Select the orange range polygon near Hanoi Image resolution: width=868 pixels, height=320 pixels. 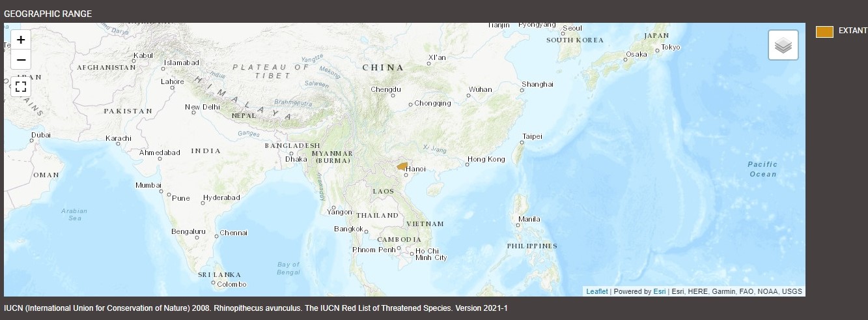click(402, 166)
